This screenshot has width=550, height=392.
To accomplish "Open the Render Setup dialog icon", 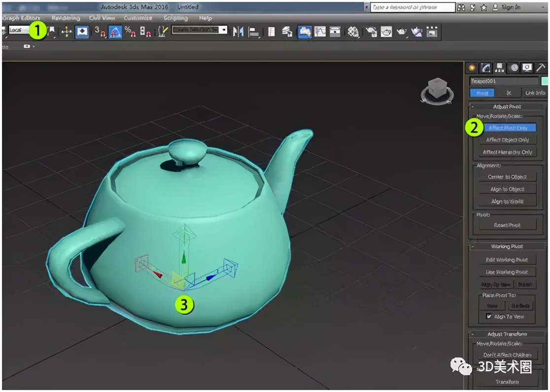I will click(371, 32).
